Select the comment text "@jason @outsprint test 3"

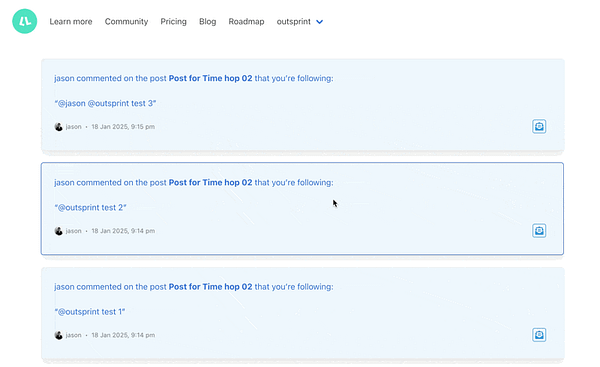(x=105, y=103)
